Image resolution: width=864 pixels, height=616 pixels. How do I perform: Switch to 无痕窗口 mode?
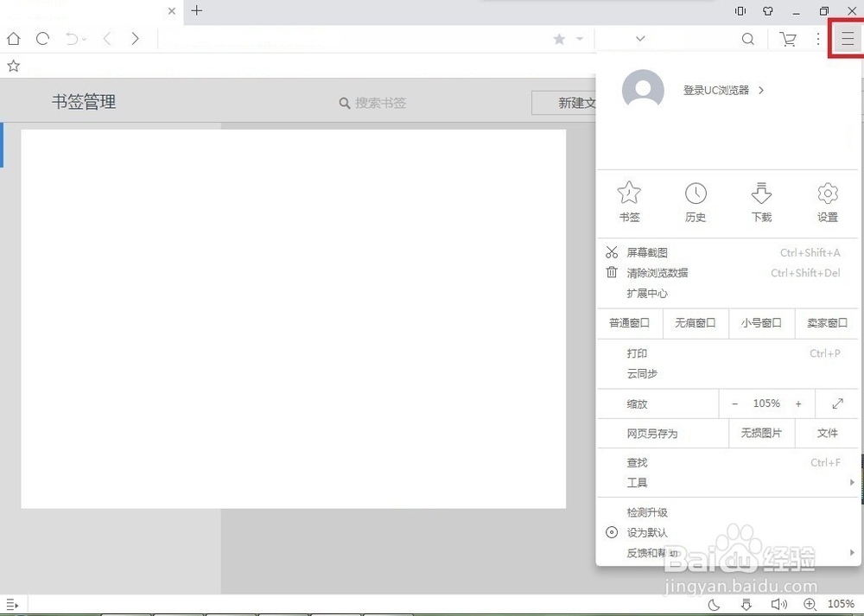click(x=696, y=322)
